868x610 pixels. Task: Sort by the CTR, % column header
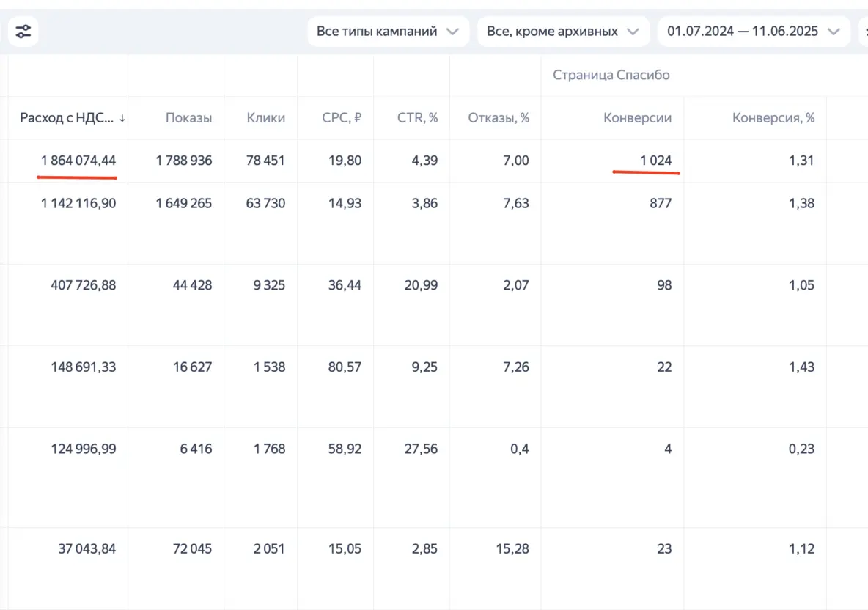pos(417,118)
